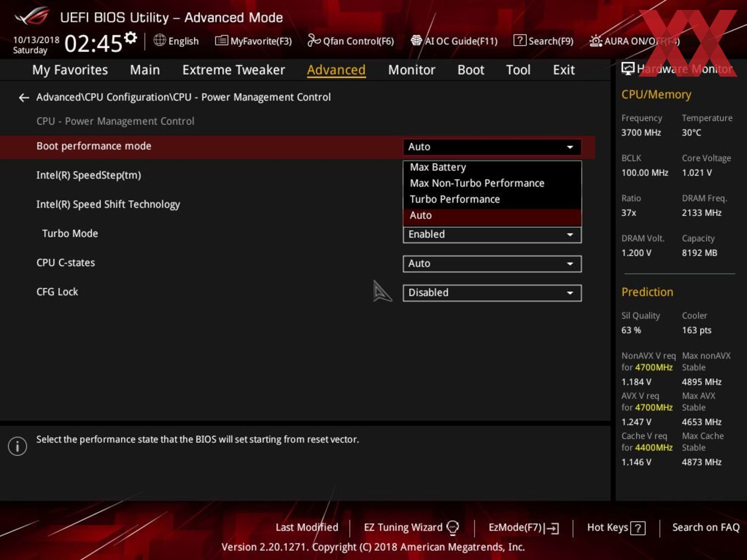Select Max Battery option
This screenshot has width=747, height=560.
492,167
